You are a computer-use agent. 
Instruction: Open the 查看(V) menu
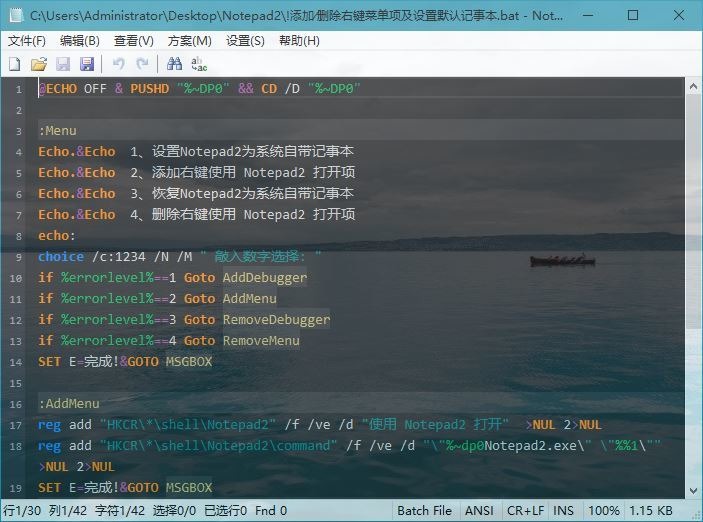[134, 41]
